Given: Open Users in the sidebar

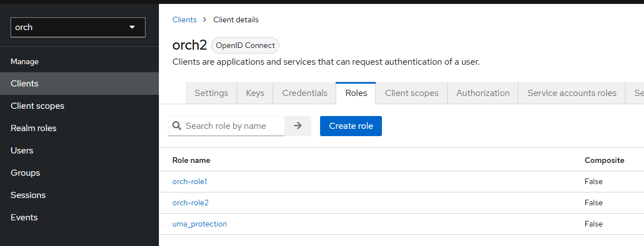Looking at the screenshot, I should 22,151.
